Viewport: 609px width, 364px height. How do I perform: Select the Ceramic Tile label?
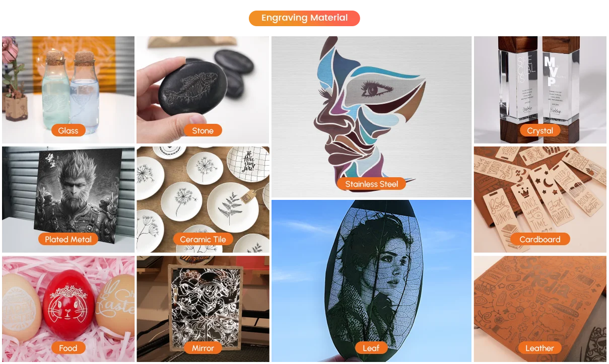[203, 239]
